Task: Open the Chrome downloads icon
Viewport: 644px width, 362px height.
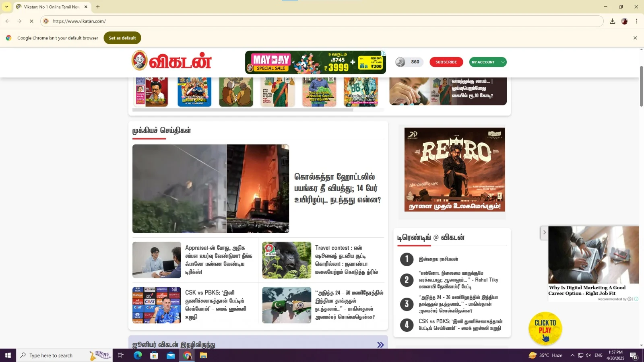Action: [x=612, y=21]
